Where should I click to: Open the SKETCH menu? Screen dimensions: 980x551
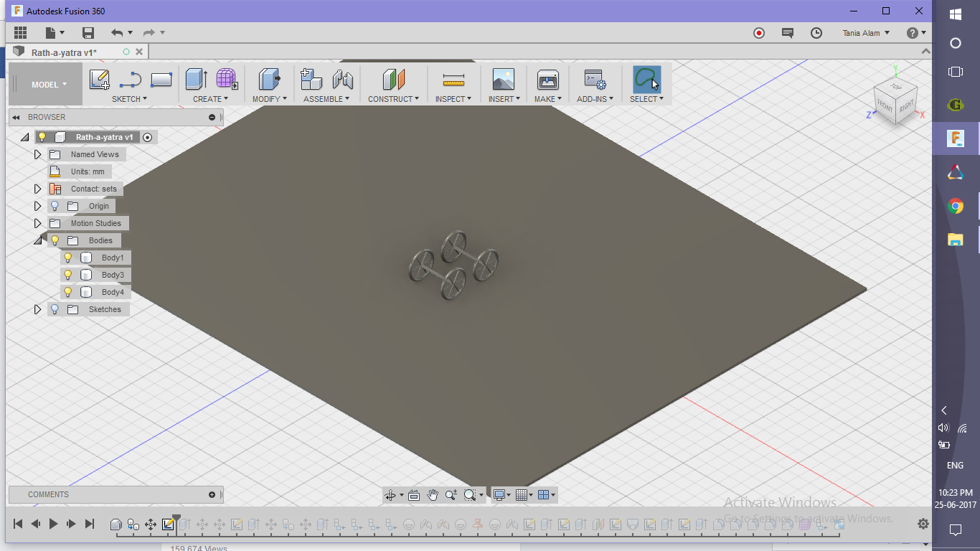[129, 99]
